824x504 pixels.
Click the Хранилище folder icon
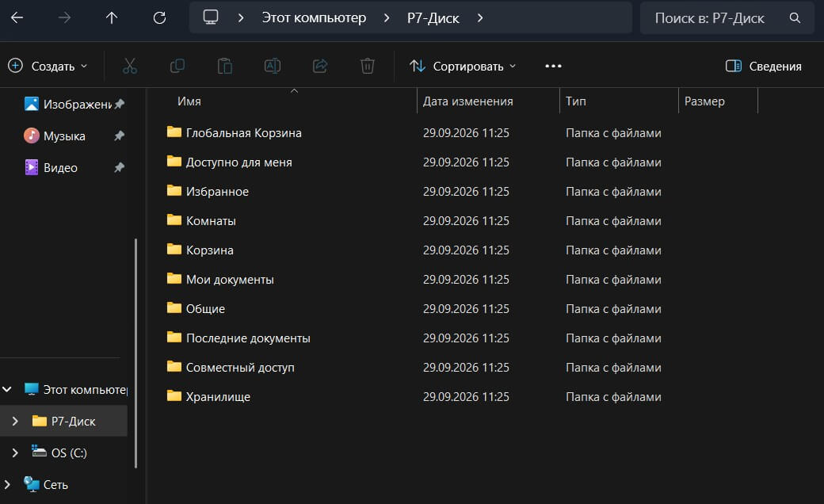(x=174, y=395)
